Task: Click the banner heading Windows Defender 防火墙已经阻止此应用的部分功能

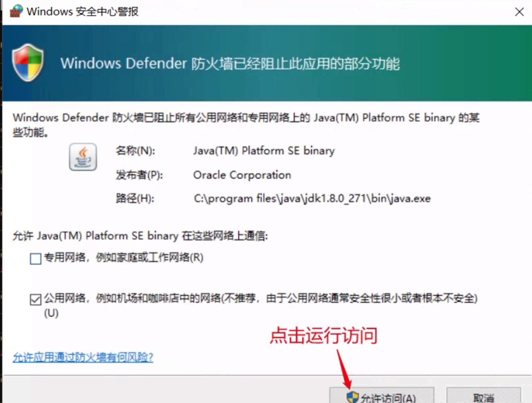Action: coord(230,64)
